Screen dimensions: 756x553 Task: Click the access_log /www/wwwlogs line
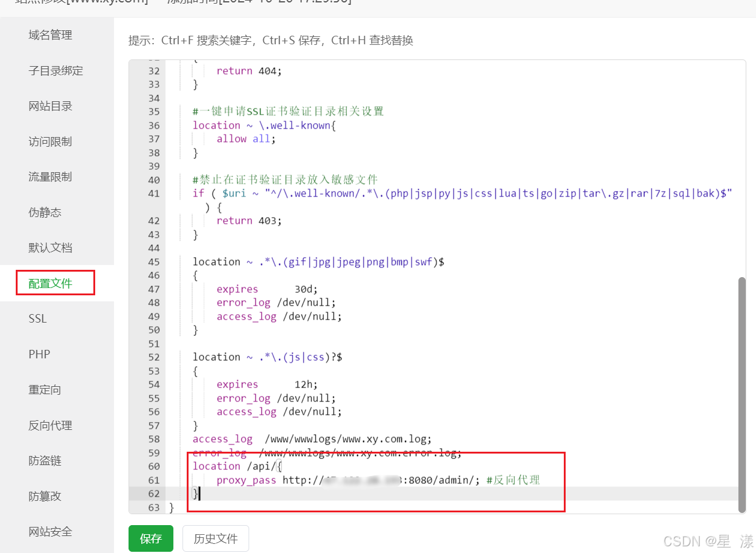point(312,439)
